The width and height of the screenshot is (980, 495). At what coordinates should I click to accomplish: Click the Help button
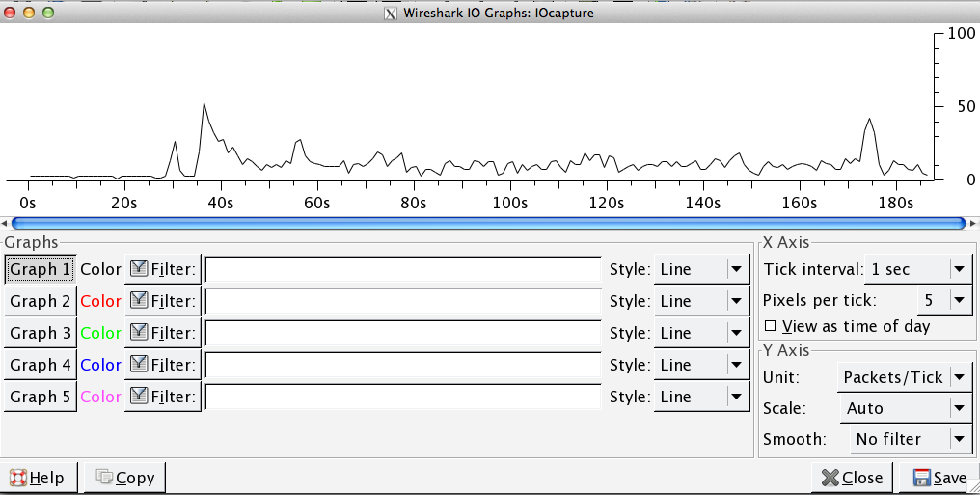(39, 479)
